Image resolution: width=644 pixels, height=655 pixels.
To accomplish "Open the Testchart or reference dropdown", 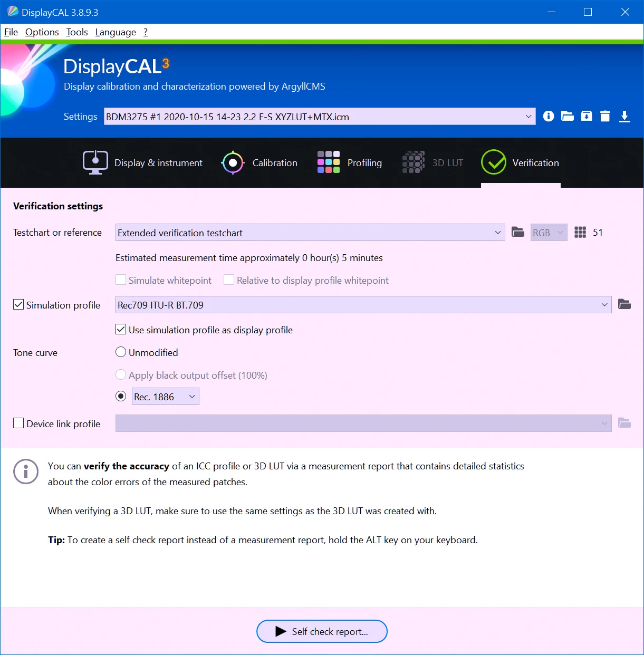I will [x=310, y=233].
